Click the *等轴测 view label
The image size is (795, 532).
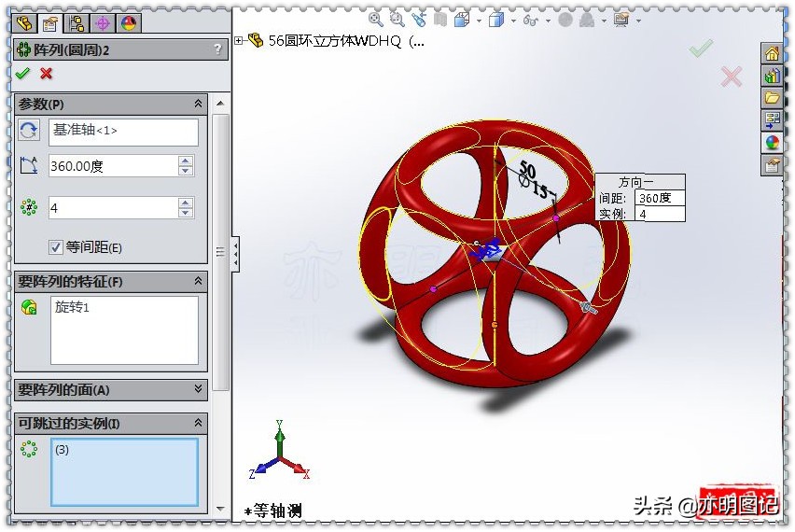[x=273, y=511]
